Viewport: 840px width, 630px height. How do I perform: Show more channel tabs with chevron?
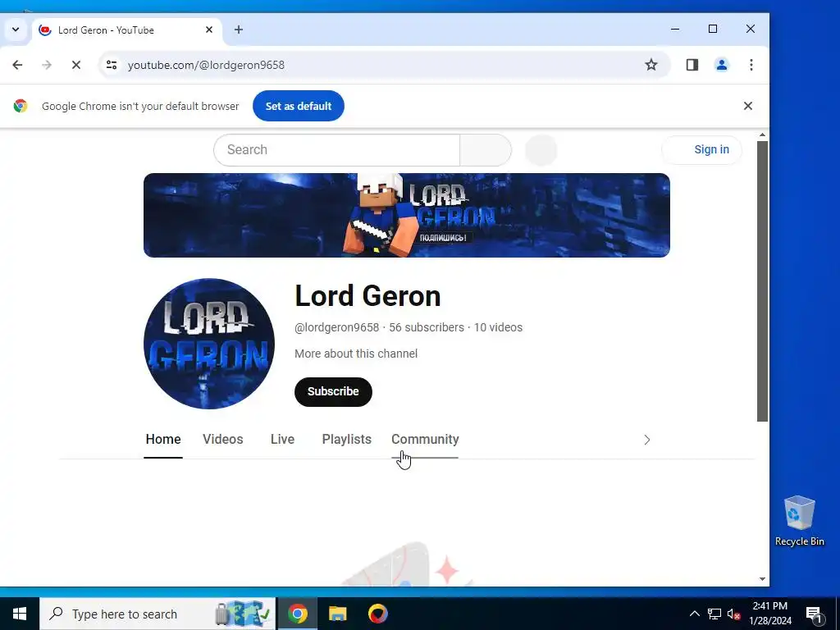(646, 440)
